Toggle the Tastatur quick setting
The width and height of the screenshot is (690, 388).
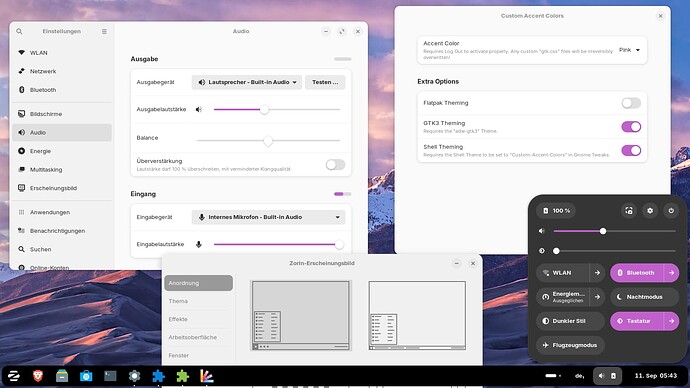tap(636, 321)
